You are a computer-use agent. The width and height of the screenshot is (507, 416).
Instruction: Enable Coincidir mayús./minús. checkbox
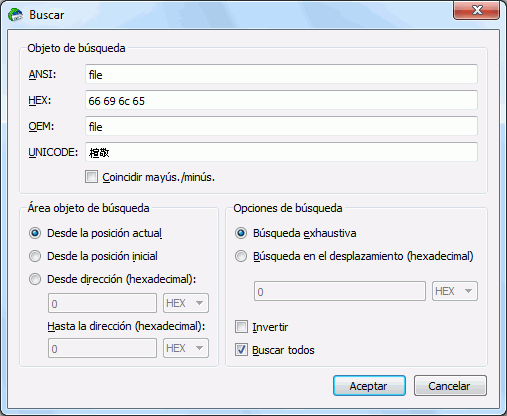tap(91, 177)
